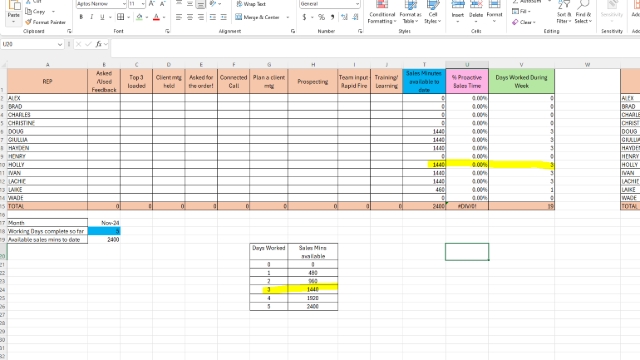
Task: Open the Font dialog launcher
Action: [x=167, y=31]
